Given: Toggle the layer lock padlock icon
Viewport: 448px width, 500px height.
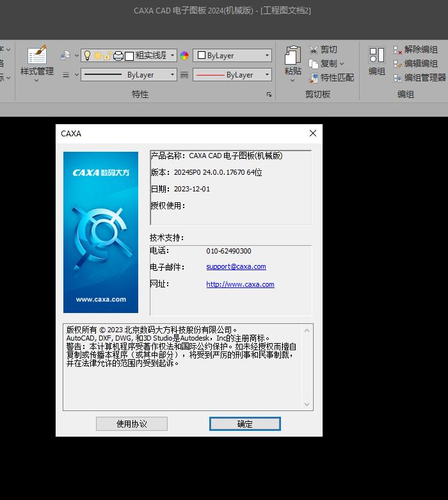Looking at the screenshot, I should tap(108, 56).
